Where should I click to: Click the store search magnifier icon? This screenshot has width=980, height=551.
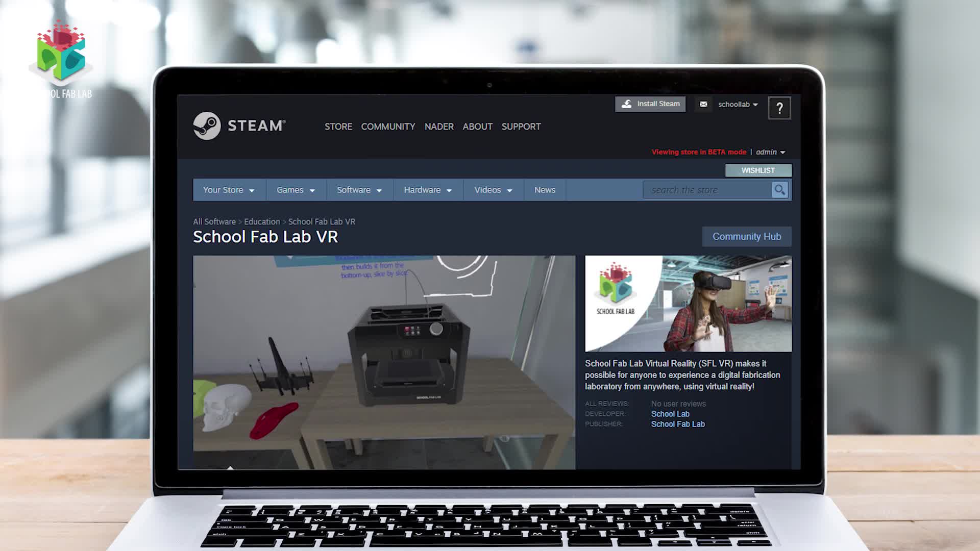[x=779, y=190]
